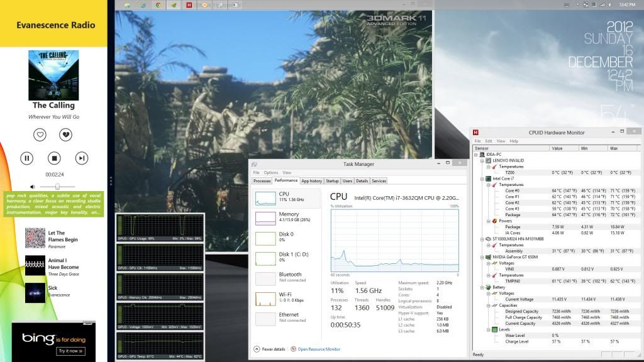Open the Chrome icon in the taskbar
Image resolution: width=644 pixels, height=362 pixels.
158,5
